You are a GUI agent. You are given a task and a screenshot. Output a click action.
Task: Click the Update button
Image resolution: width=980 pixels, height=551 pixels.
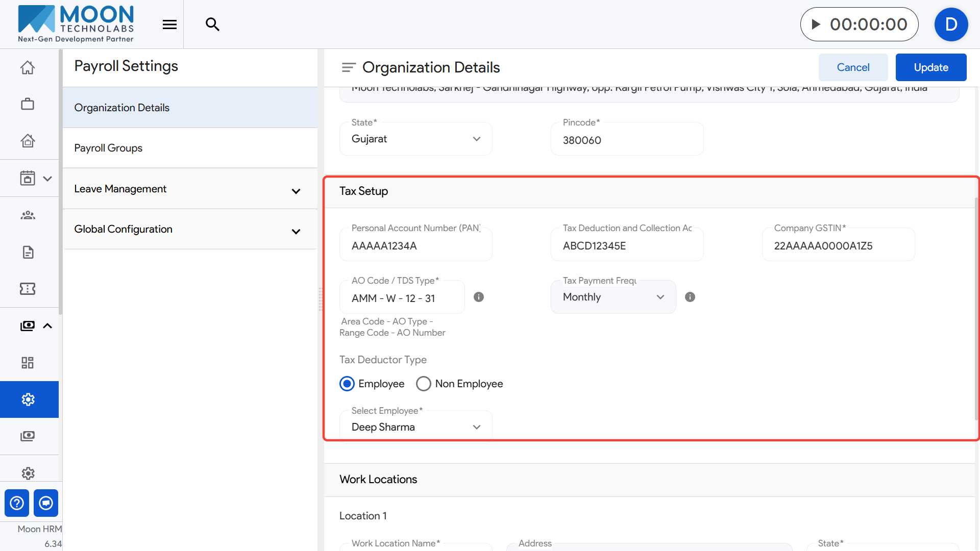pyautogui.click(x=930, y=67)
